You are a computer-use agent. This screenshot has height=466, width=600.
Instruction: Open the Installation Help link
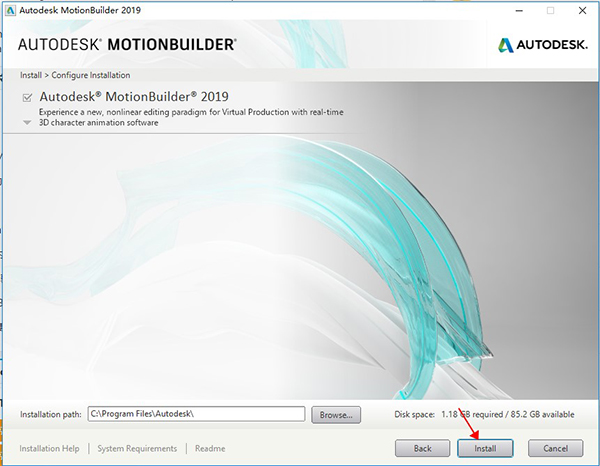point(49,449)
